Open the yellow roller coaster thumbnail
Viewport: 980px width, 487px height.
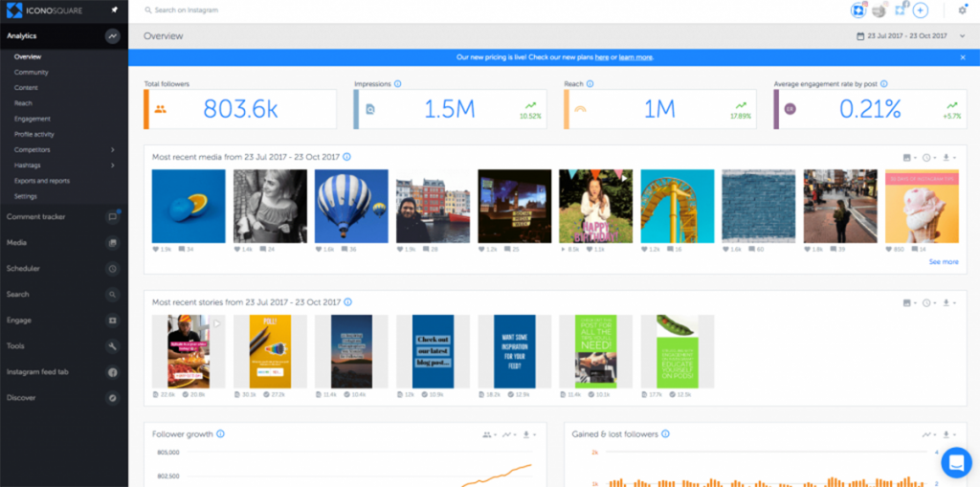click(x=678, y=207)
